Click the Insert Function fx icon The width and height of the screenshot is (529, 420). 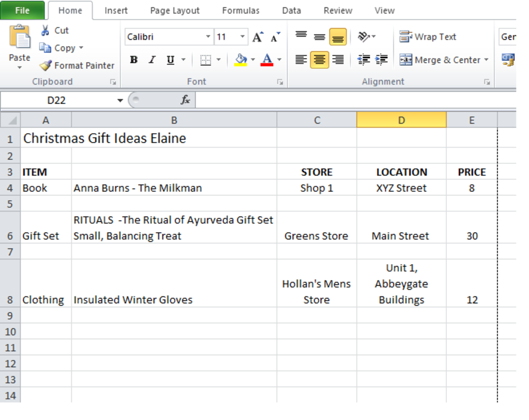pyautogui.click(x=185, y=100)
